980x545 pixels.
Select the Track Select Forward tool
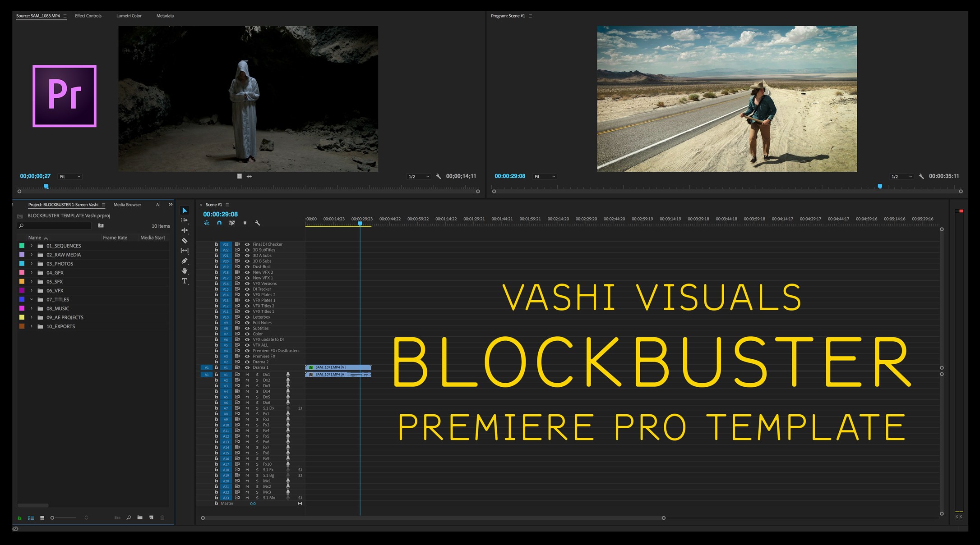click(185, 220)
